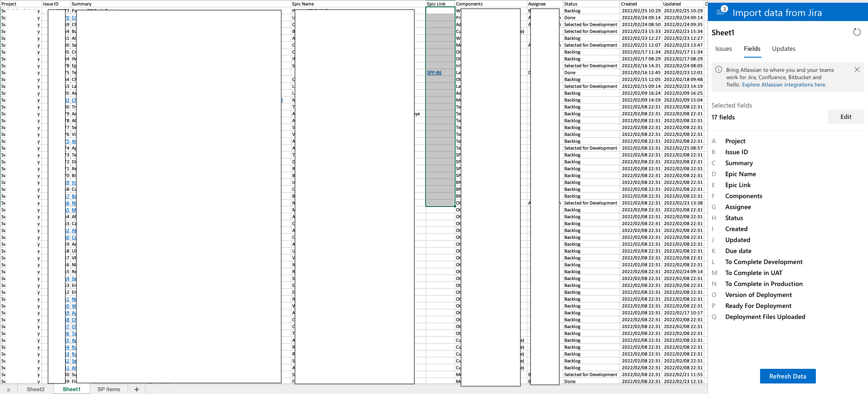868x394 pixels.
Task: Click Project field in Selected fields list
Action: (735, 141)
